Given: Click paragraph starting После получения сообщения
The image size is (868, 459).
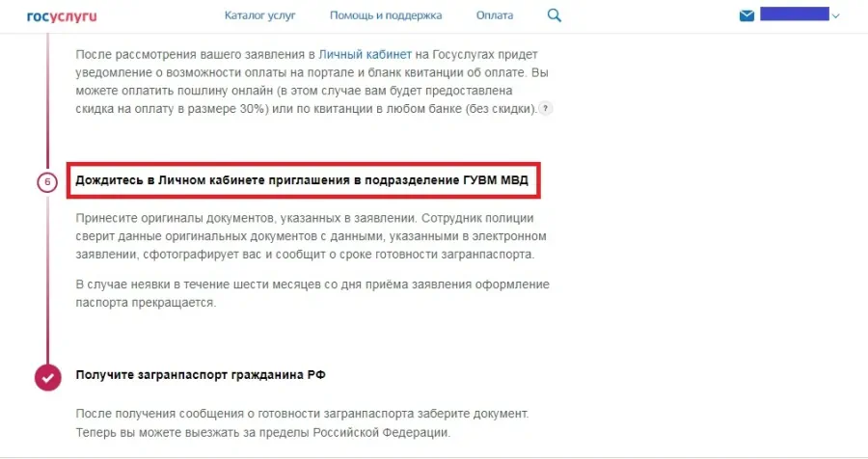Looking at the screenshot, I should (302, 423).
